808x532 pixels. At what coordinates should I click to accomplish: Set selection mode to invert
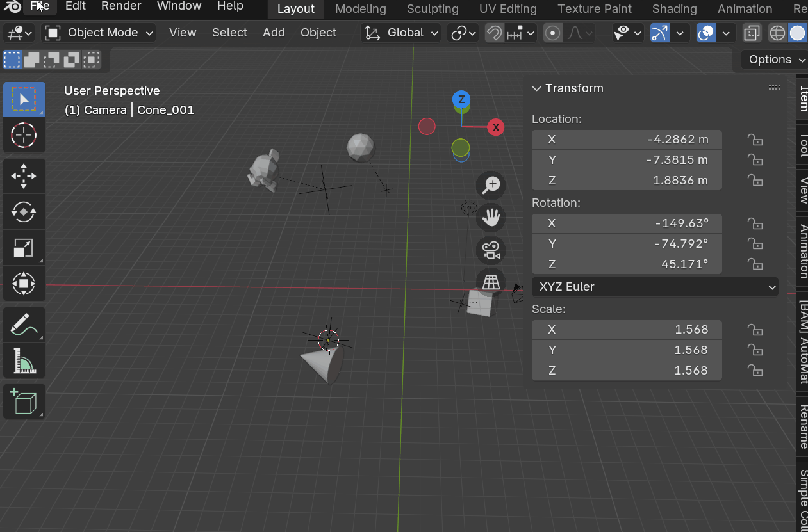click(x=72, y=60)
